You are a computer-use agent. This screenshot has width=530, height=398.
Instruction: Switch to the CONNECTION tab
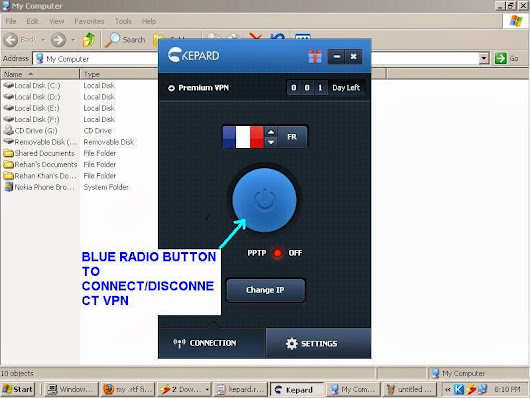(212, 343)
